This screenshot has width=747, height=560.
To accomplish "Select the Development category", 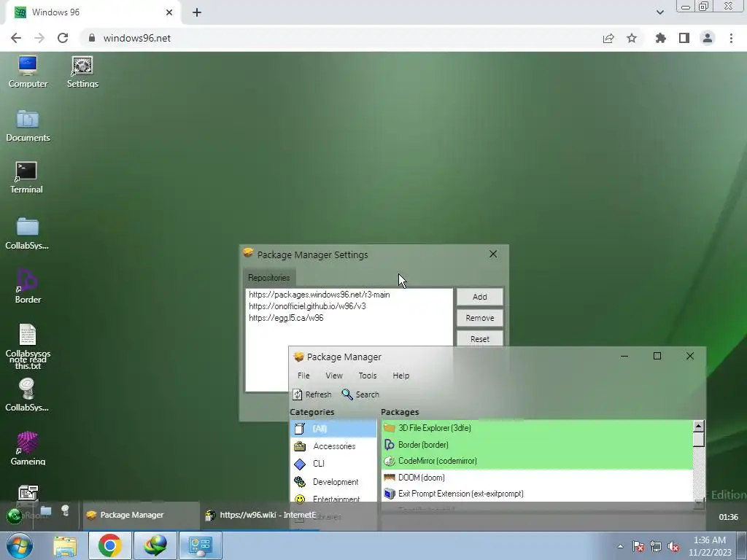I will [x=333, y=482].
